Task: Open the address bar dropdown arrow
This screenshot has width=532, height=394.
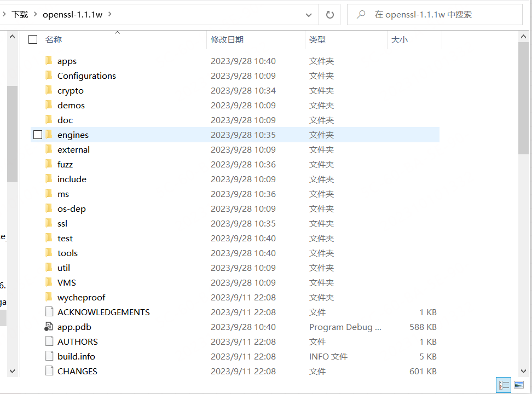Action: (308, 15)
